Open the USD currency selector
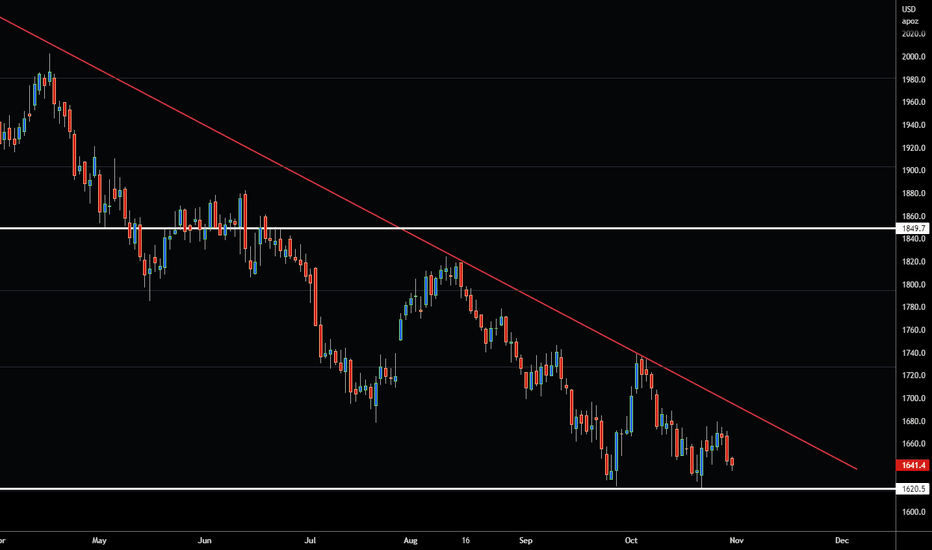The width and height of the screenshot is (932, 550). point(909,9)
